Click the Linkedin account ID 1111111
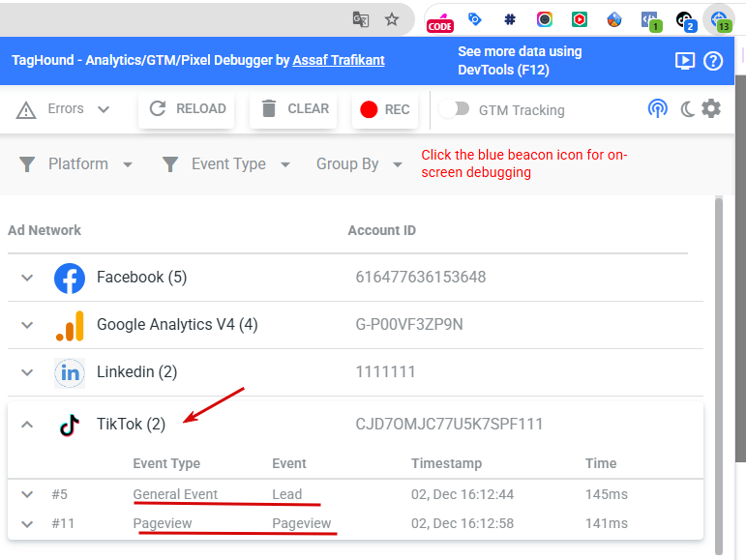 point(385,371)
